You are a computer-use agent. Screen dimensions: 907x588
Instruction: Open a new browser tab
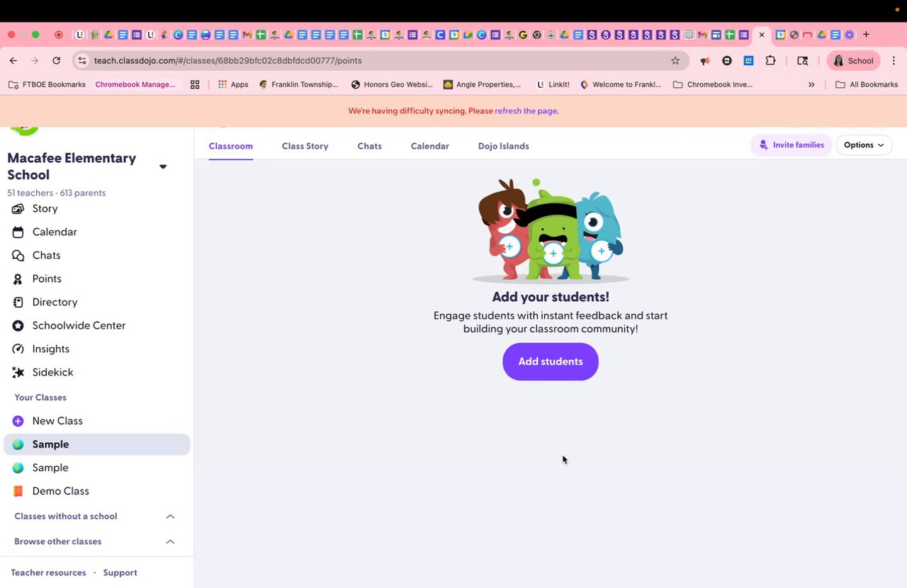[866, 34]
